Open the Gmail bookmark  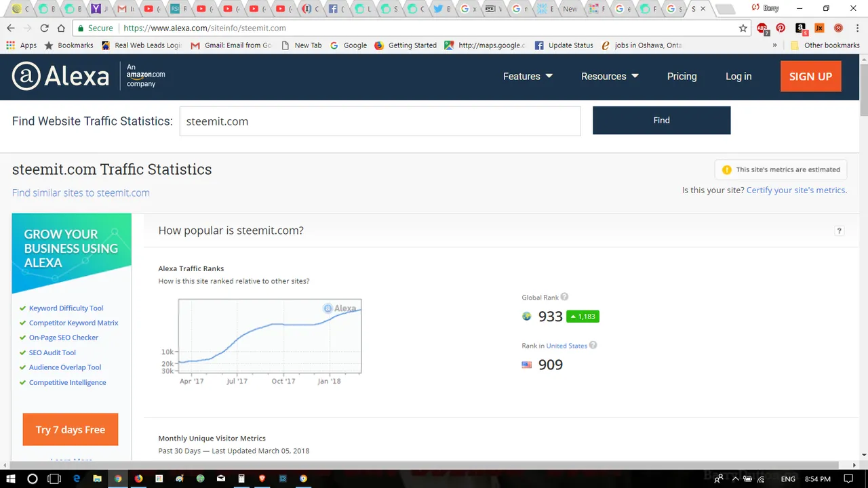pyautogui.click(x=231, y=45)
